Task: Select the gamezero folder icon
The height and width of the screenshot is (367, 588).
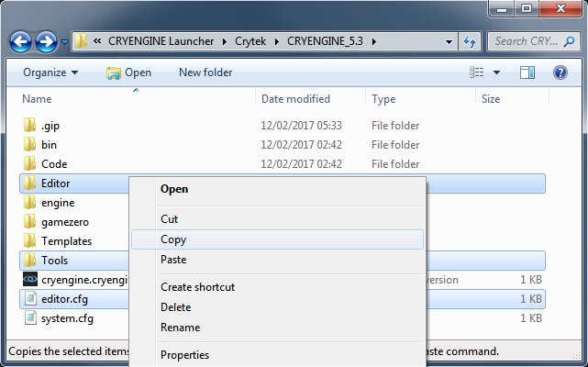Action: click(29, 221)
